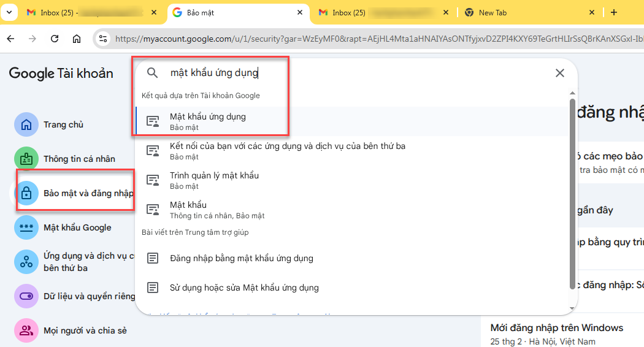Open Mật khẩu Google sidebar icon
644x347 pixels.
pos(26,227)
